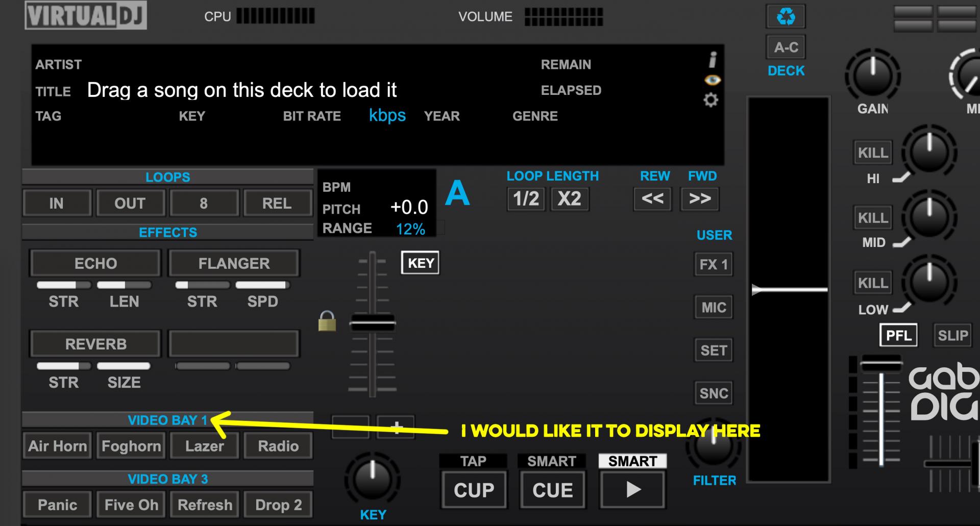
Task: Click the padlock icon beside pitch fader
Action: point(327,321)
